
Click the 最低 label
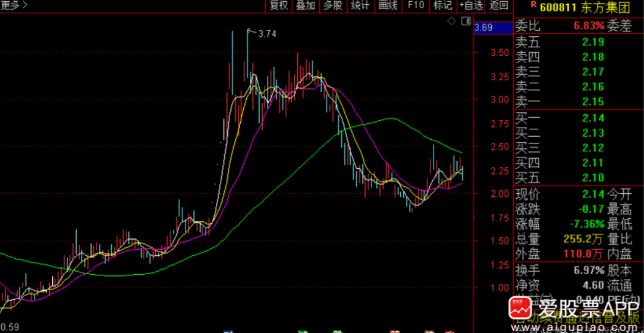click(x=619, y=224)
